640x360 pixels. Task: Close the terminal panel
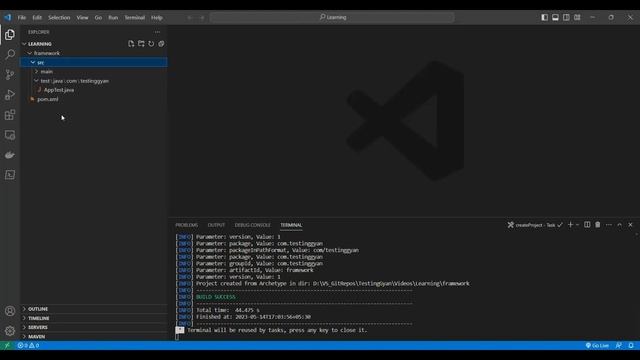pyautogui.click(x=631, y=225)
